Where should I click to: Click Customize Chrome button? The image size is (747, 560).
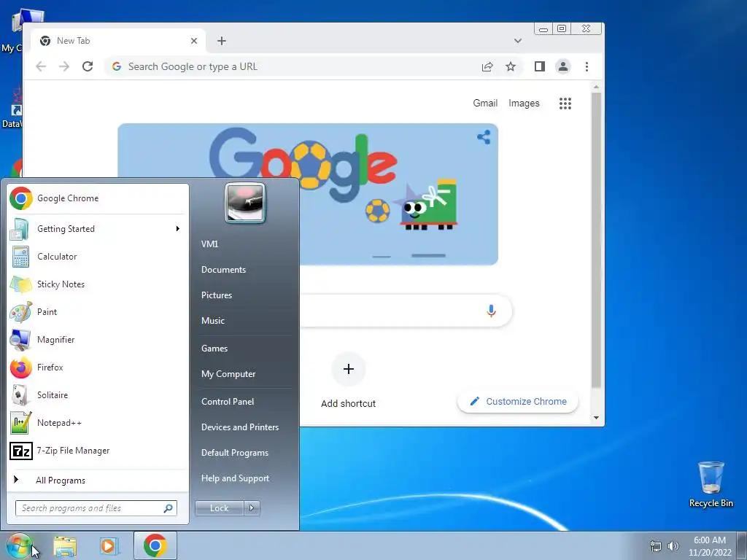pyautogui.click(x=518, y=402)
